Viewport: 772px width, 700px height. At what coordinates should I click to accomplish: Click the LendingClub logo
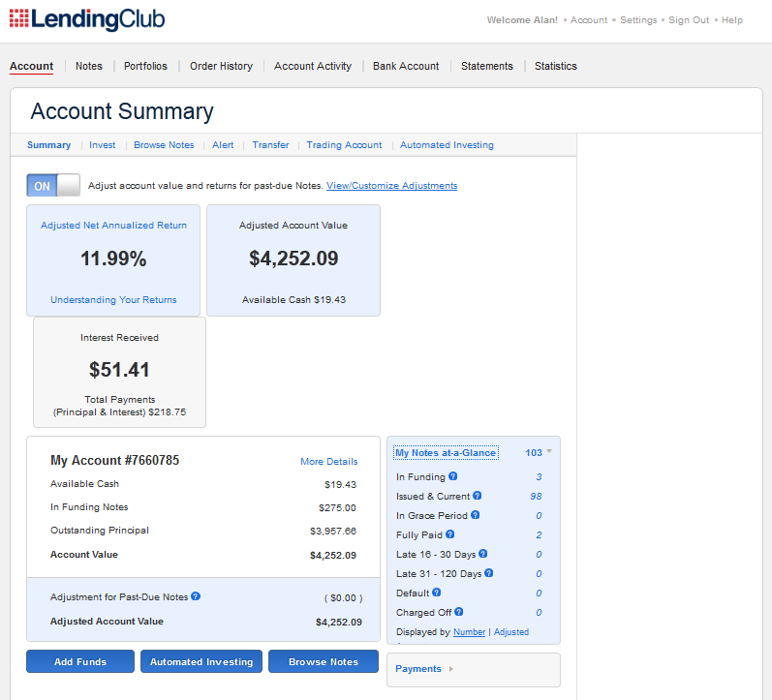tap(87, 19)
